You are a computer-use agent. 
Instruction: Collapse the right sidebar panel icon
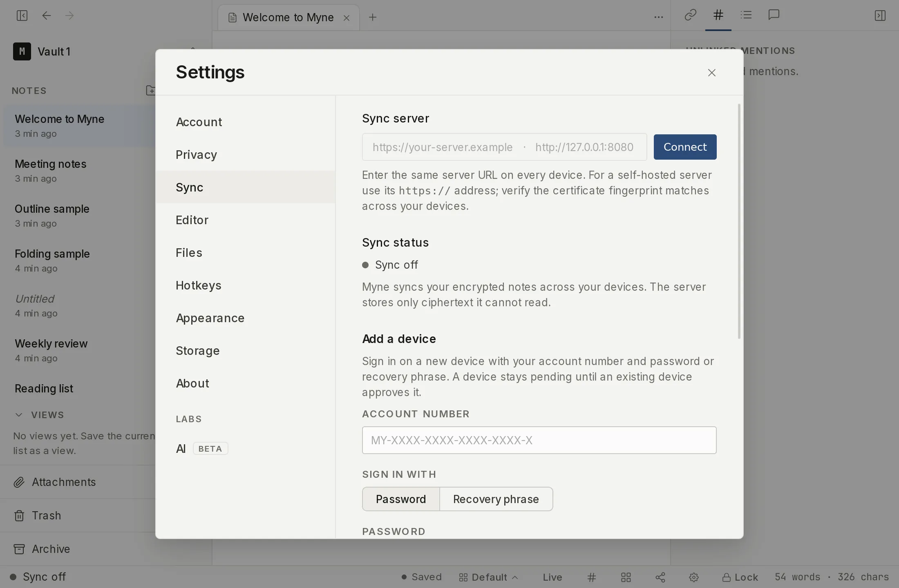[880, 16]
